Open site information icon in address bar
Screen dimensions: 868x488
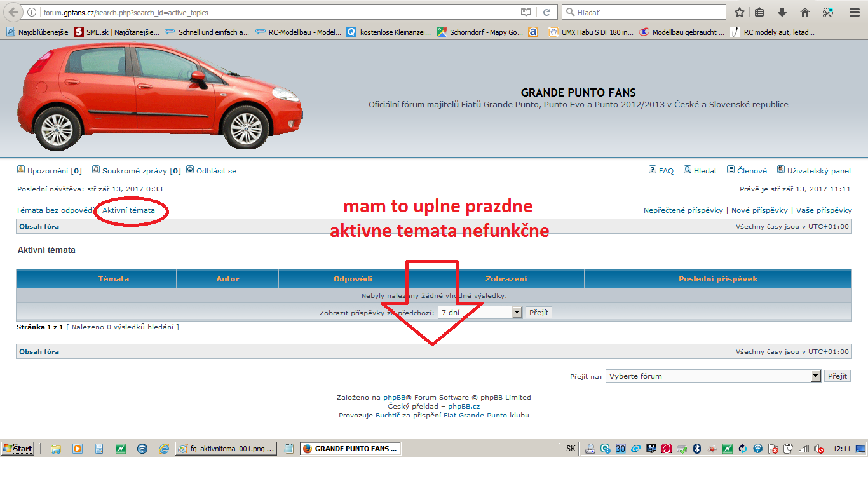click(32, 12)
